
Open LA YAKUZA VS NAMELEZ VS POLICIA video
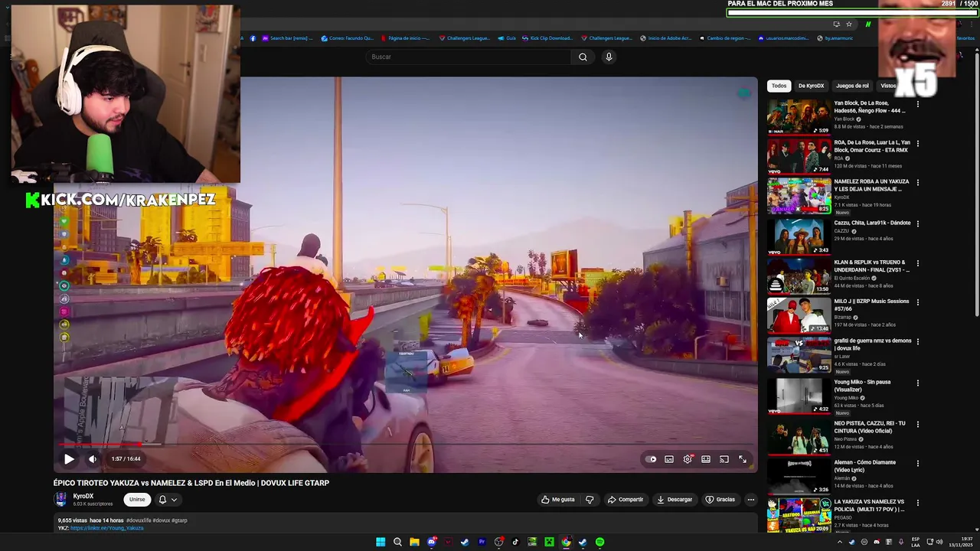pos(799,515)
